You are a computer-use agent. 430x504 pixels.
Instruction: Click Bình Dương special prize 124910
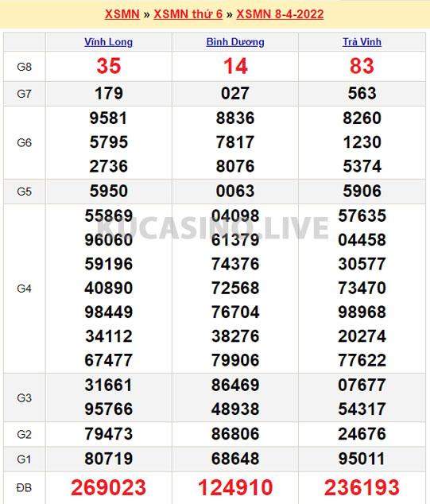[x=235, y=487]
